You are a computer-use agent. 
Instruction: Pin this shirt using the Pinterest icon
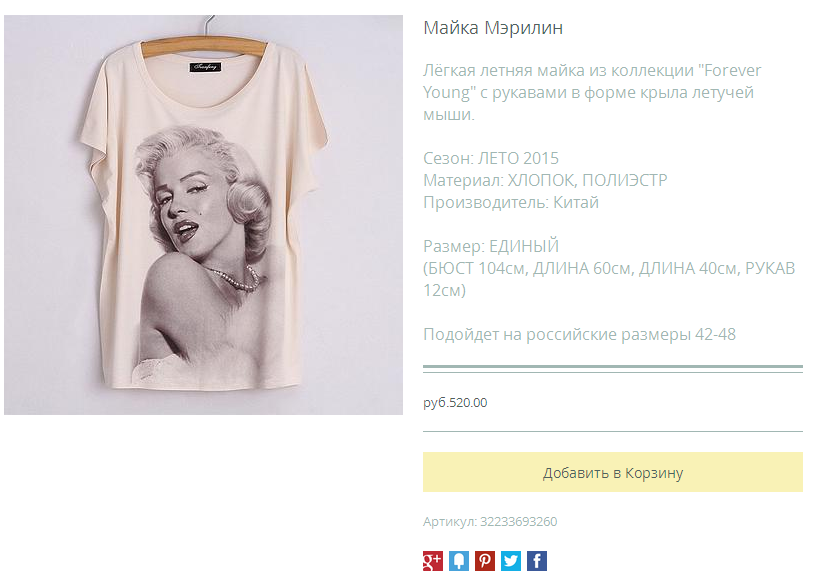click(x=485, y=561)
